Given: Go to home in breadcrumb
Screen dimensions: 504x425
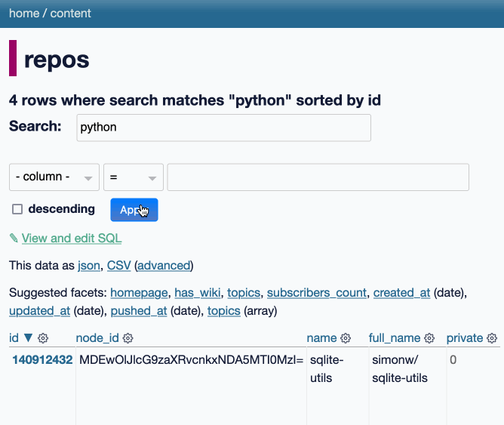Looking at the screenshot, I should pyautogui.click(x=24, y=14).
